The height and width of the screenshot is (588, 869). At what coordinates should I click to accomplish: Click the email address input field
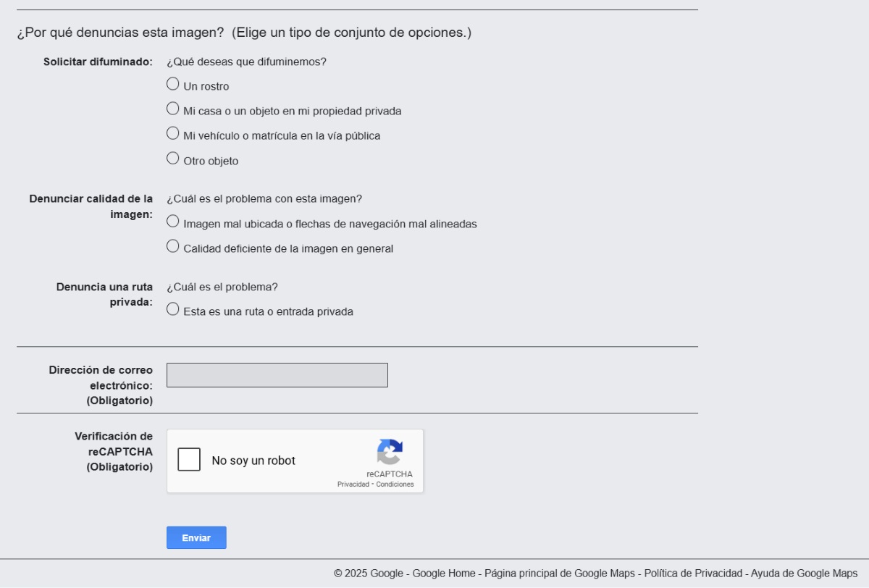click(277, 375)
